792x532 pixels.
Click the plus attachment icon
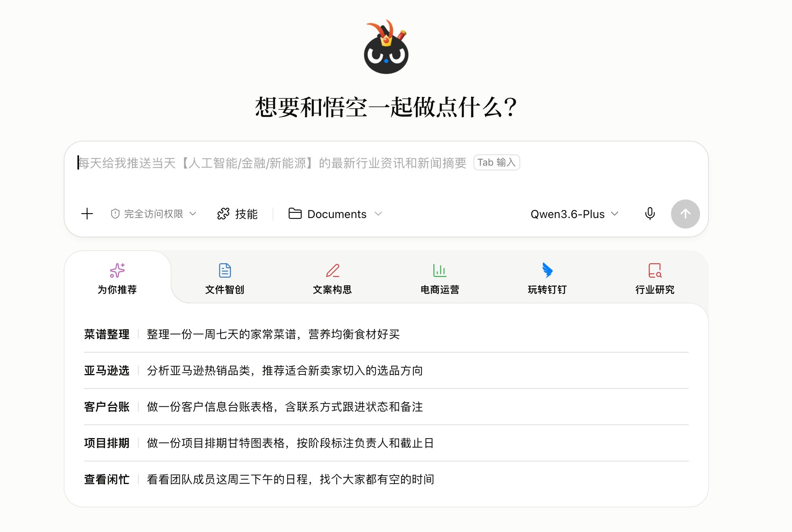tap(87, 214)
